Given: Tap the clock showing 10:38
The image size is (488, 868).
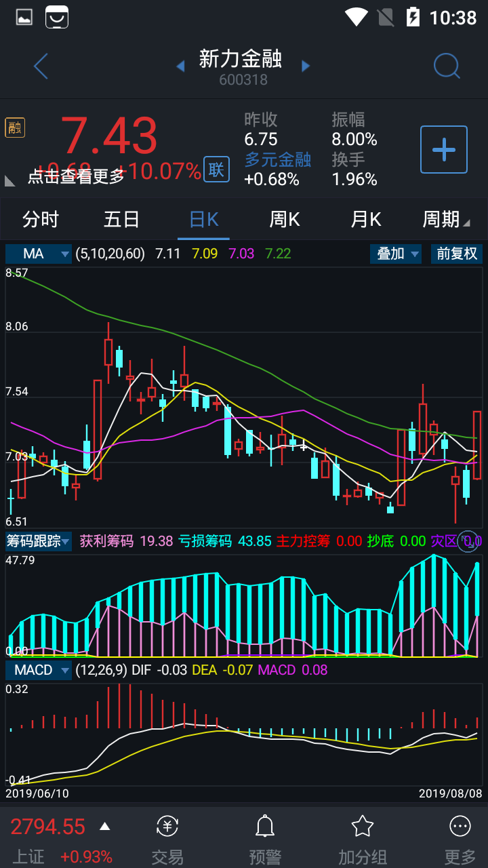Looking at the screenshot, I should [453, 18].
